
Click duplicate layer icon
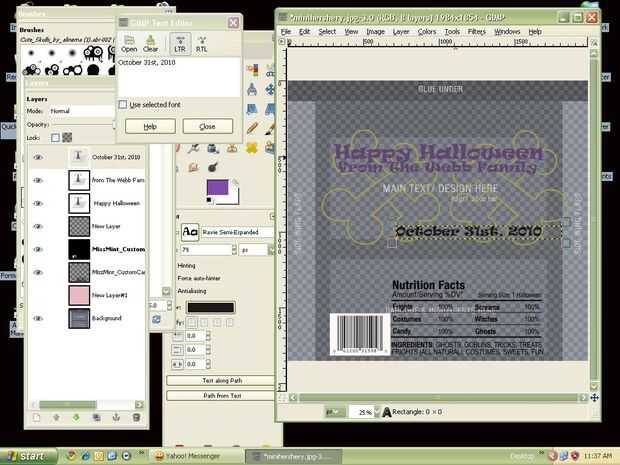tap(96, 418)
